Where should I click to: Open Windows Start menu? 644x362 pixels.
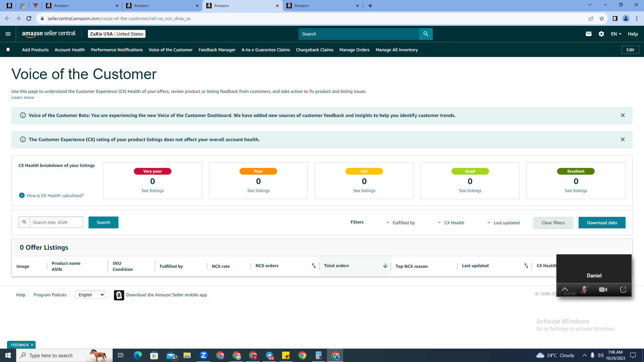pos(8,355)
